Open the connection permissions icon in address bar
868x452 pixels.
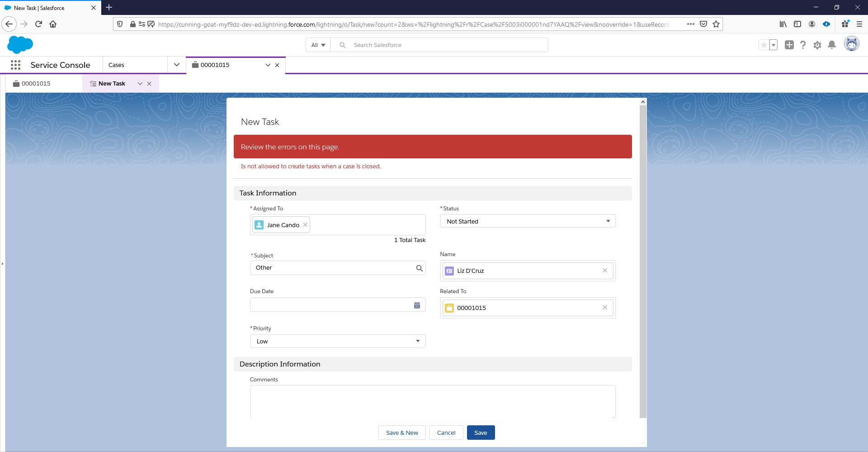142,24
